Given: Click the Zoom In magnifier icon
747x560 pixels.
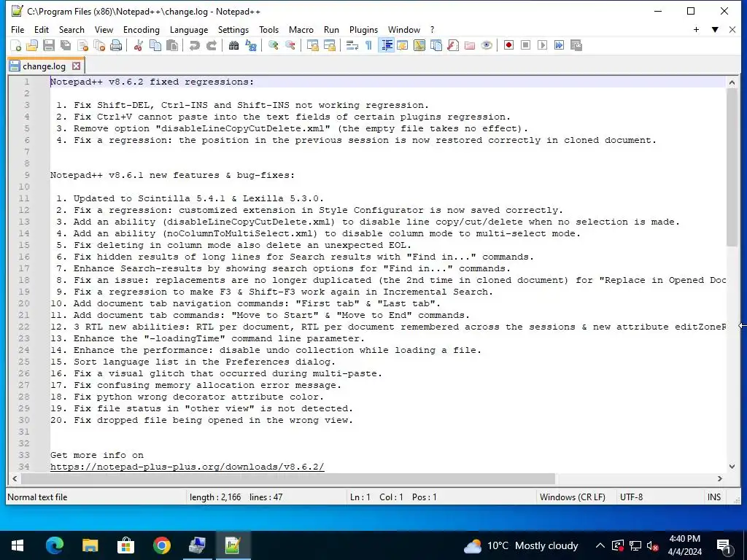Looking at the screenshot, I should click(x=273, y=45).
